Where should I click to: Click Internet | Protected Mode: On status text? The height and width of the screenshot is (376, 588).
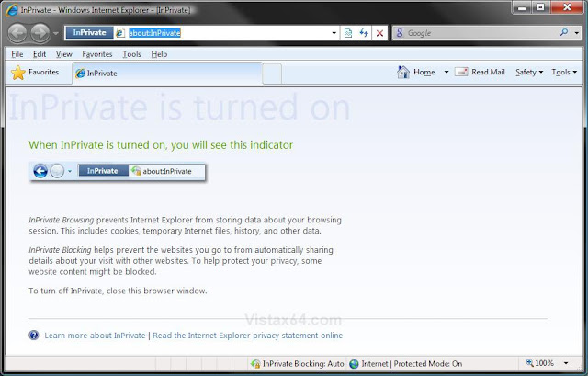412,364
